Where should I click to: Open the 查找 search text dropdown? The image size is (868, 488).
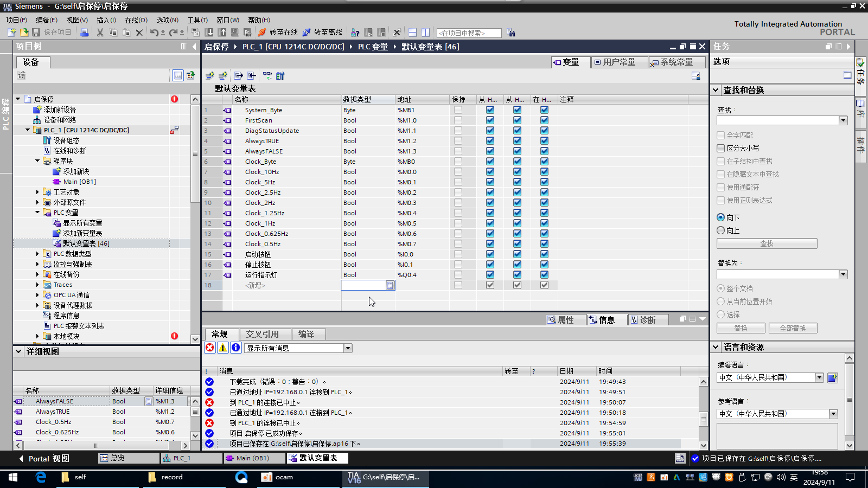coord(843,120)
